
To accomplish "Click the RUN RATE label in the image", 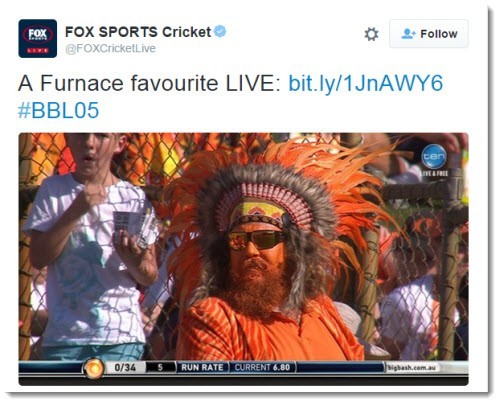I will (202, 368).
